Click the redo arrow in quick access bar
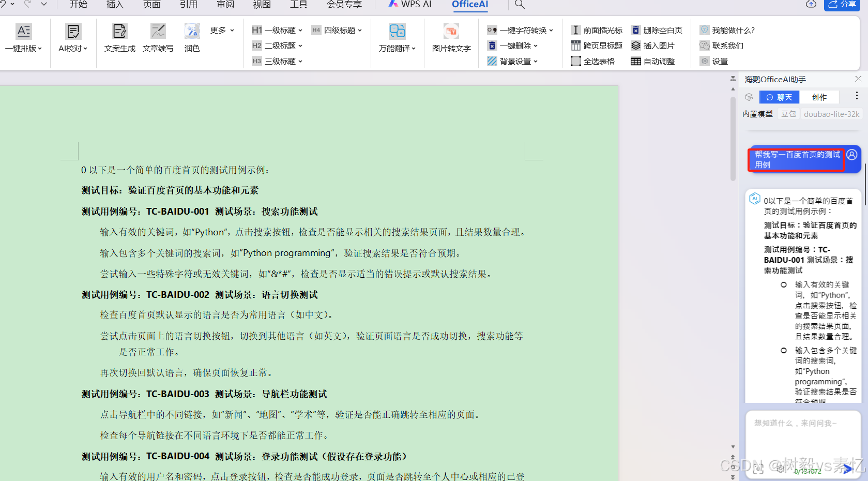The height and width of the screenshot is (481, 868). [27, 4]
